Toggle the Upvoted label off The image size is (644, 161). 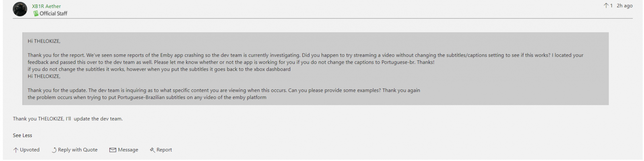[x=30, y=150]
